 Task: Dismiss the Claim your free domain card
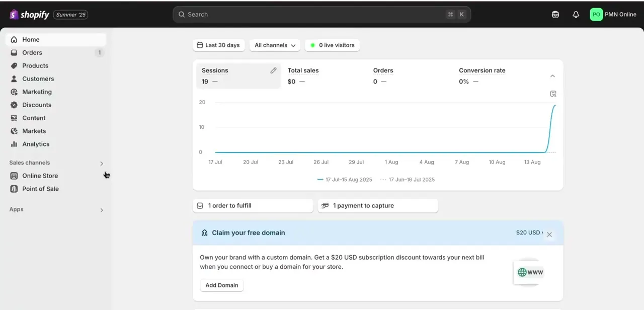549,235
